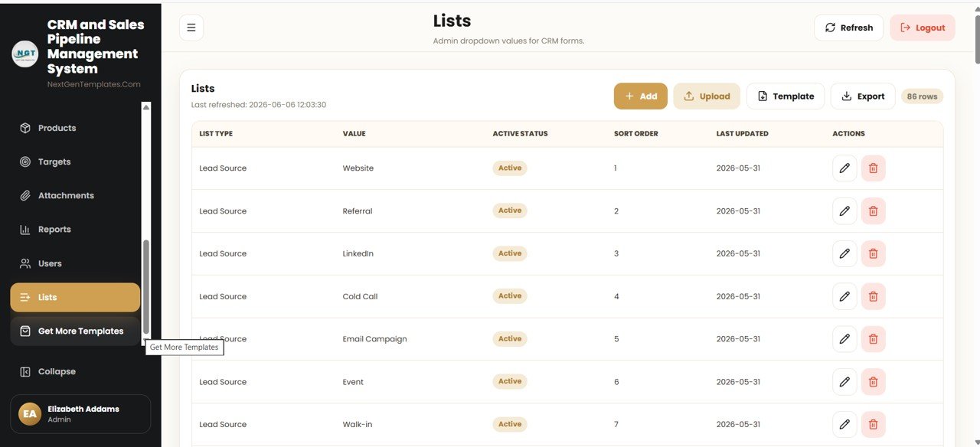Delete the Referral row
980x447 pixels.
pos(874,211)
